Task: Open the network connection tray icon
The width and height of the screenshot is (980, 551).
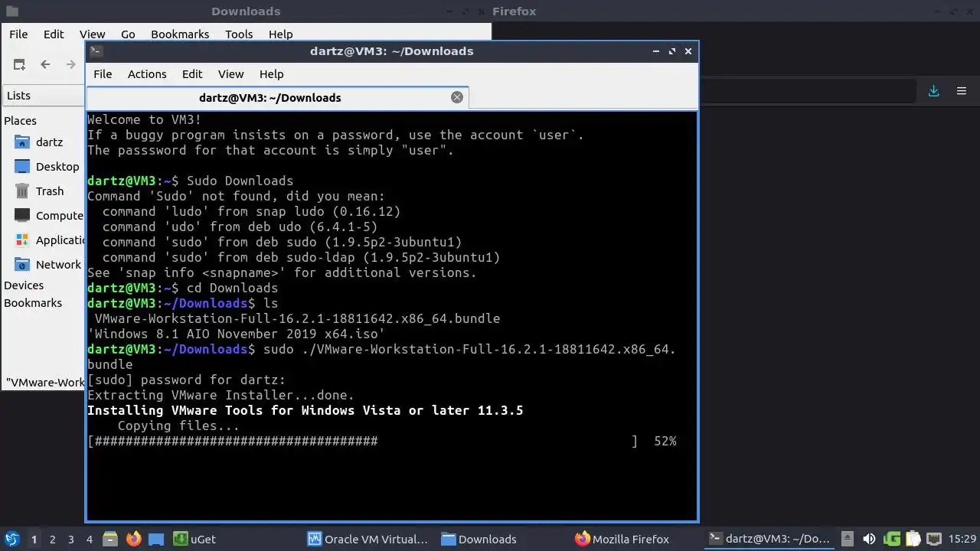Action: [x=934, y=540]
